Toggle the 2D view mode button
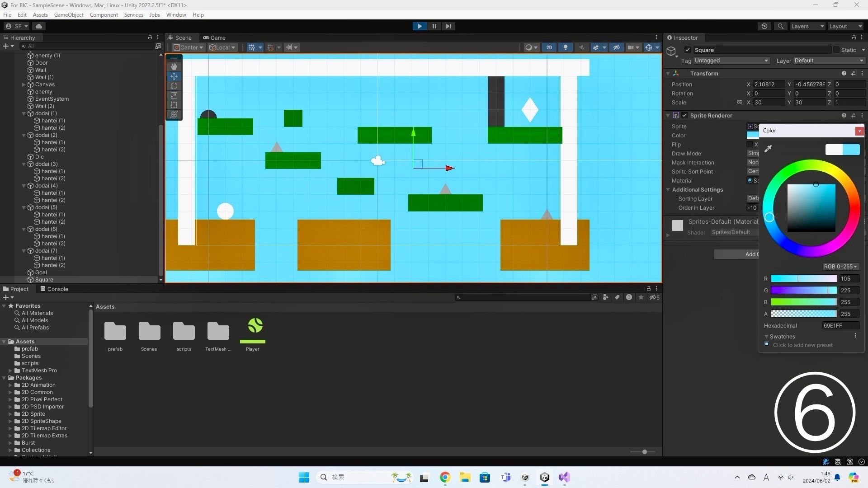Screen dimensions: 868x488 549,47
